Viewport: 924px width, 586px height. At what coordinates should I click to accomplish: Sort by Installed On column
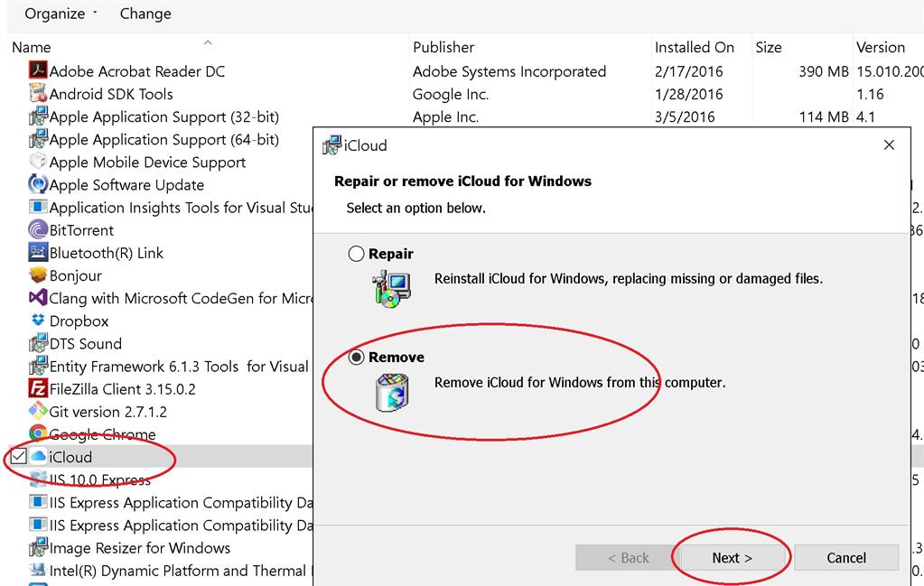click(694, 47)
